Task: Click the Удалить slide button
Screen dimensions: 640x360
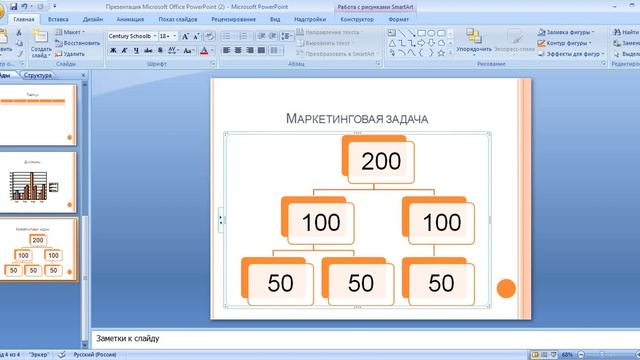Action: coord(70,53)
